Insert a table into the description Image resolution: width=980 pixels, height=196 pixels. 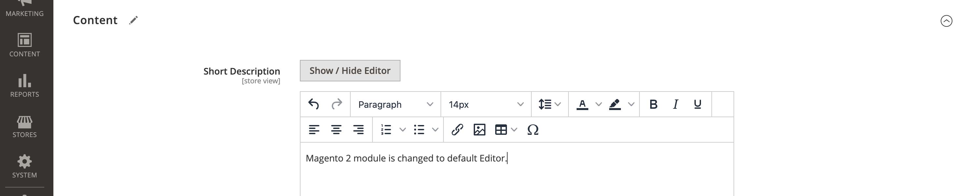pos(501,130)
